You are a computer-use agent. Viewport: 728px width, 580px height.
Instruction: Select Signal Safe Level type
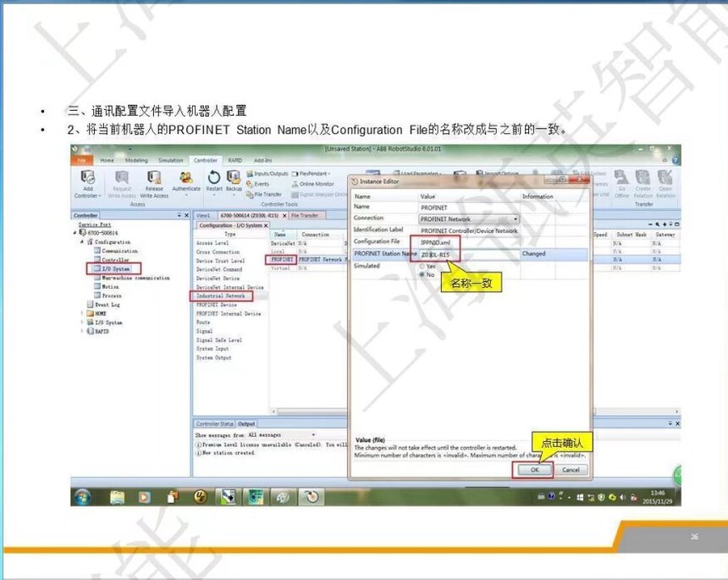click(218, 340)
